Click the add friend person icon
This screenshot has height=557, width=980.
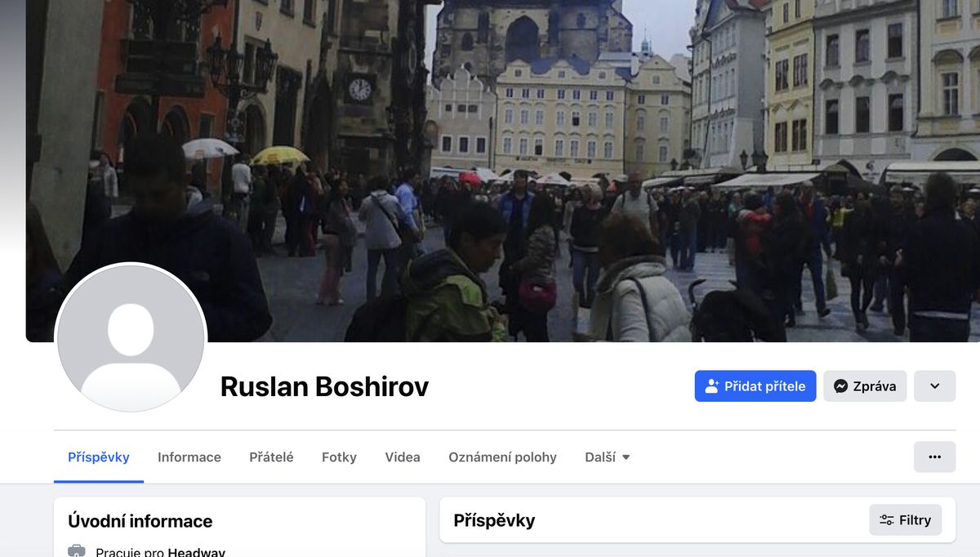(x=712, y=386)
